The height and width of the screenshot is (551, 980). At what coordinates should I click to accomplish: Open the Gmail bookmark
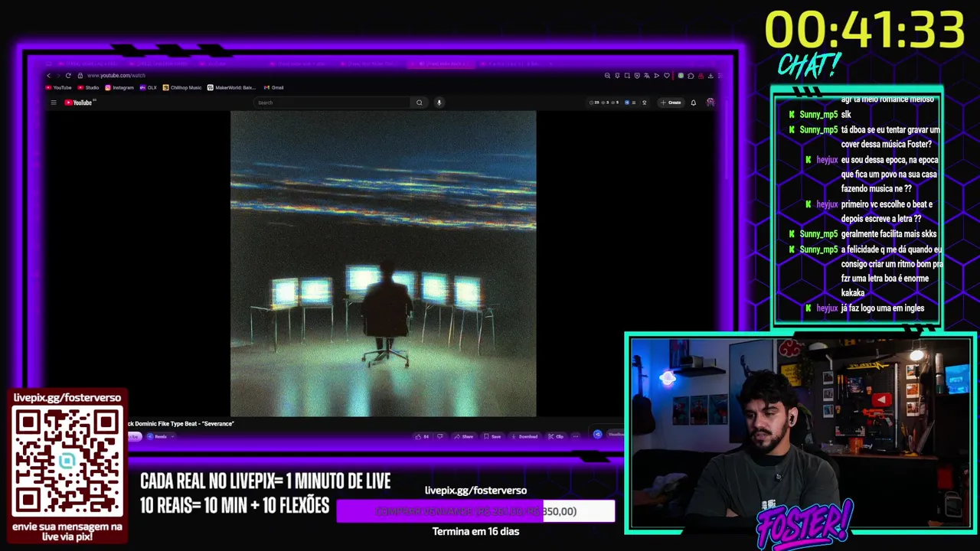point(273,87)
